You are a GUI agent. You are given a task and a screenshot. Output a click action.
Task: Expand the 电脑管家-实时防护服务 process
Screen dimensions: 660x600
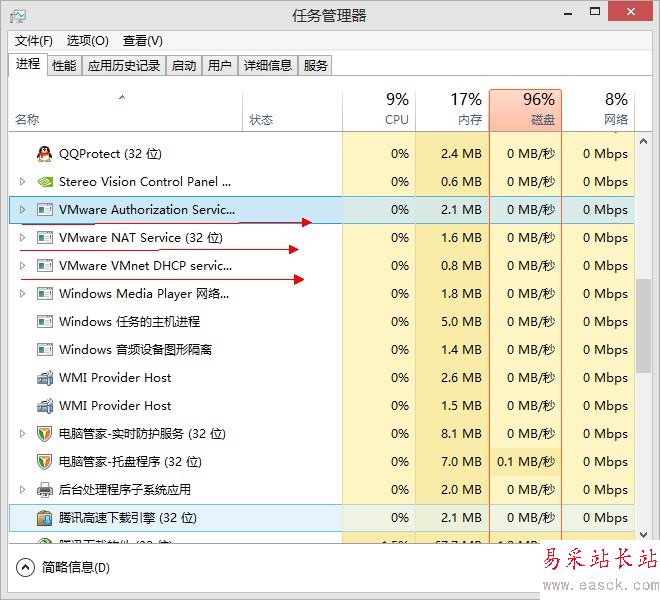[23, 433]
